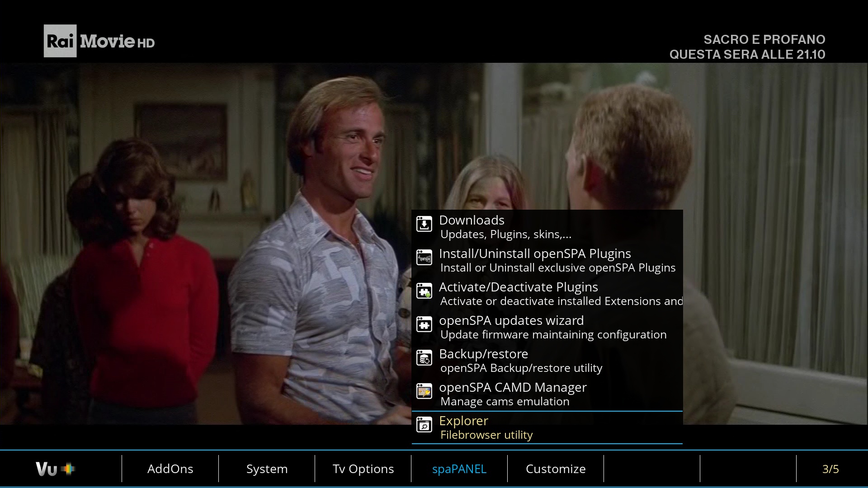
Task: Click the 'SACRO E PROFANO' title text
Action: pyautogui.click(x=764, y=39)
